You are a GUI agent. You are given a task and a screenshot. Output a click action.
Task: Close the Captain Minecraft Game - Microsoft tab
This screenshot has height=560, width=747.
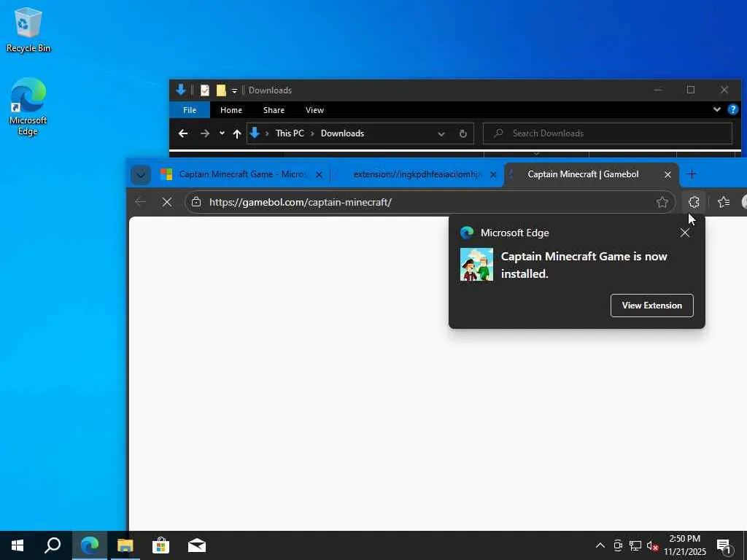[x=320, y=175]
